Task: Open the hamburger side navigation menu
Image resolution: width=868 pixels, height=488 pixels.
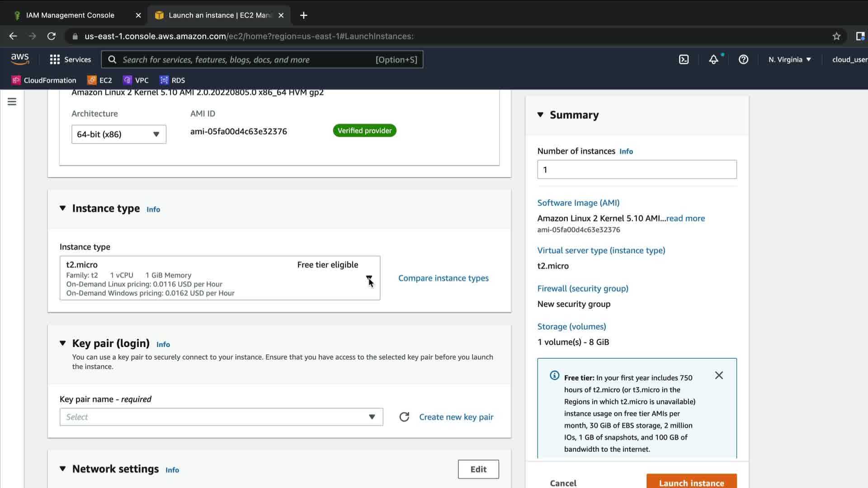Action: tap(12, 102)
